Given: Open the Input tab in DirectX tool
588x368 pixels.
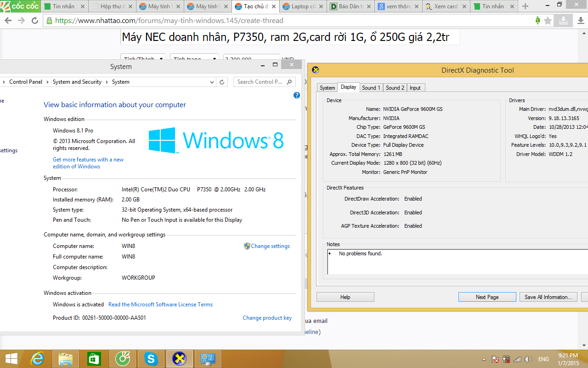Looking at the screenshot, I should tap(415, 88).
